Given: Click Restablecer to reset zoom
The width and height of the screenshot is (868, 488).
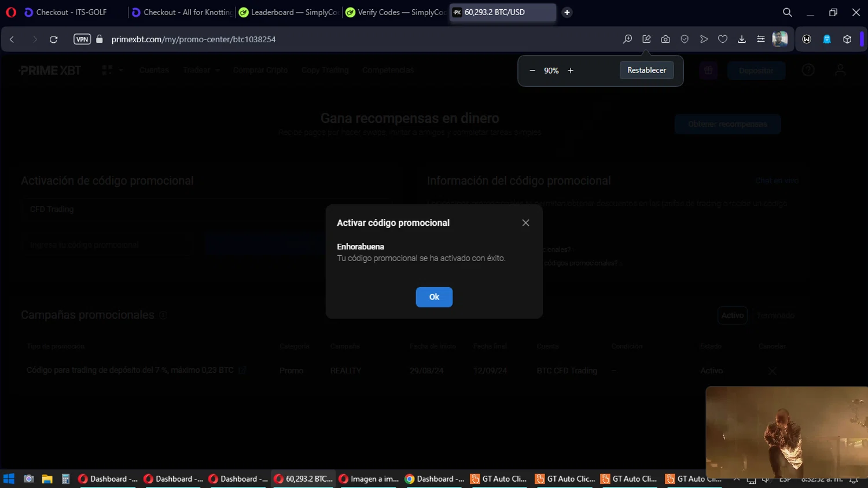Looking at the screenshot, I should tap(646, 70).
